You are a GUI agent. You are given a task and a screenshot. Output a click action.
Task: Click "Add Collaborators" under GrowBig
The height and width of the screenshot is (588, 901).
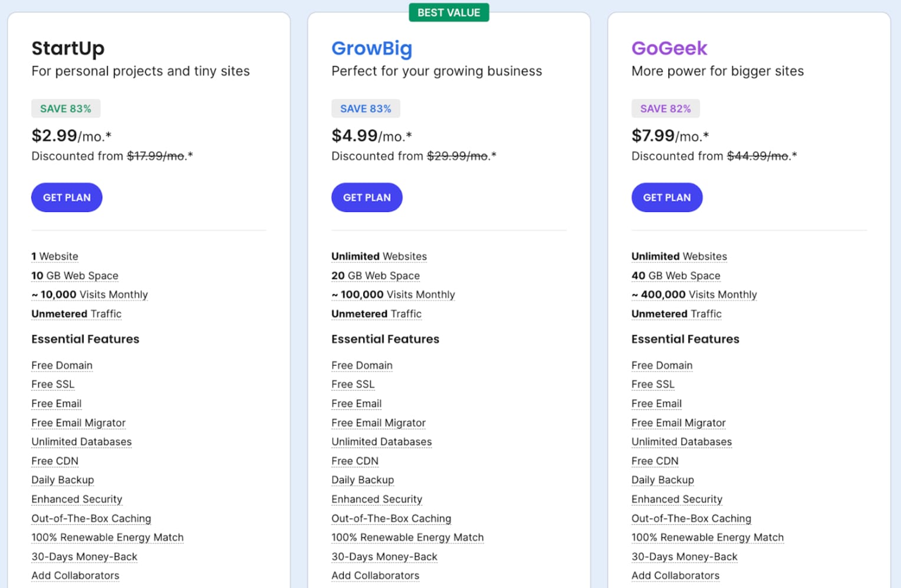tap(375, 576)
